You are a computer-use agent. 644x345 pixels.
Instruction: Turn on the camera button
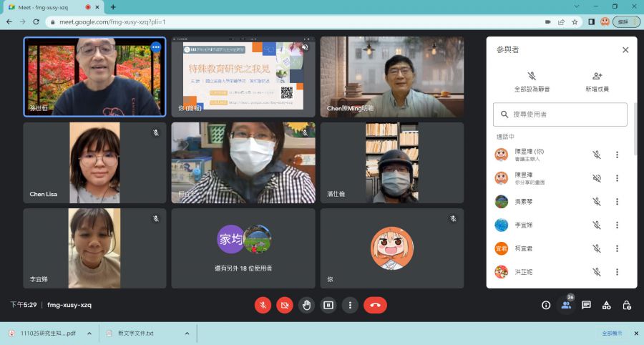pos(285,305)
